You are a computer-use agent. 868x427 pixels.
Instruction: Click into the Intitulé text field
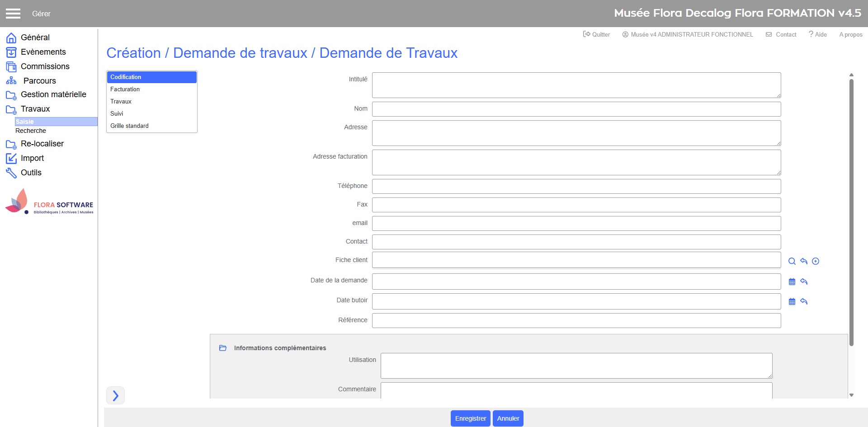(x=576, y=85)
